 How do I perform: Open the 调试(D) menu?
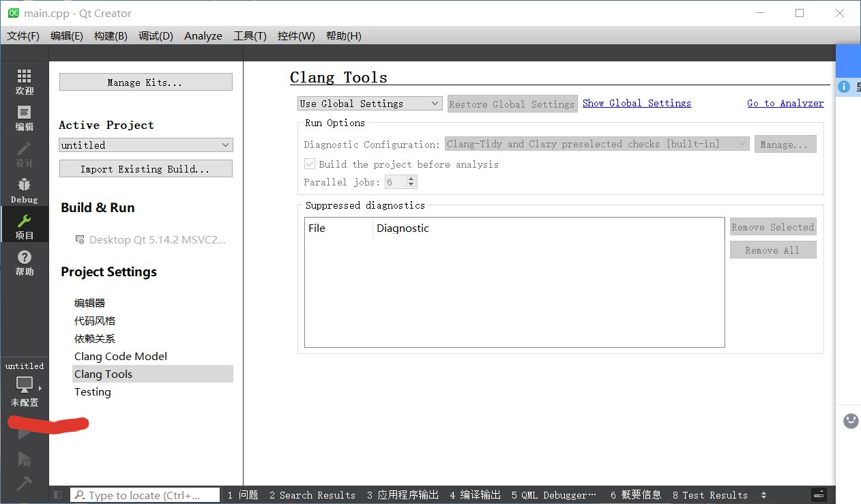(156, 36)
